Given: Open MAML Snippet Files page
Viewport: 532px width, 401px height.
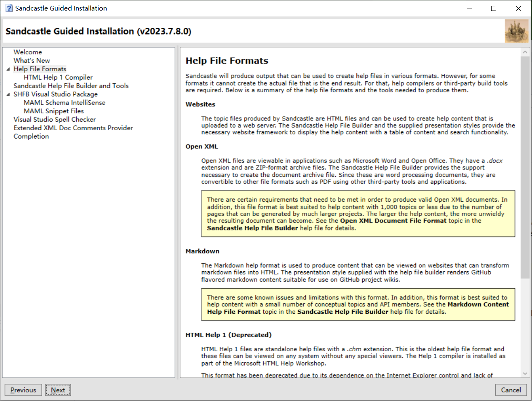Looking at the screenshot, I should pyautogui.click(x=54, y=111).
